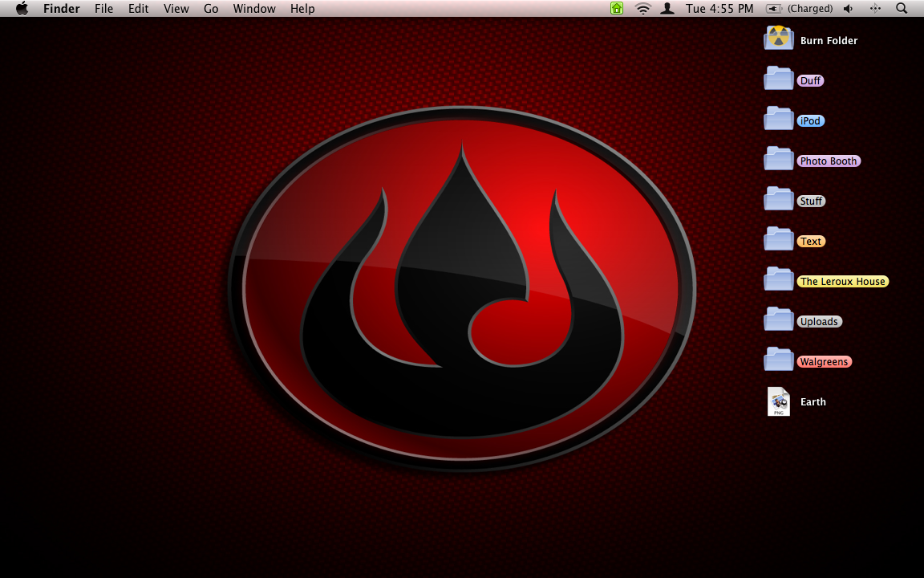Click the blue iPod label
The height and width of the screenshot is (578, 924).
point(810,121)
